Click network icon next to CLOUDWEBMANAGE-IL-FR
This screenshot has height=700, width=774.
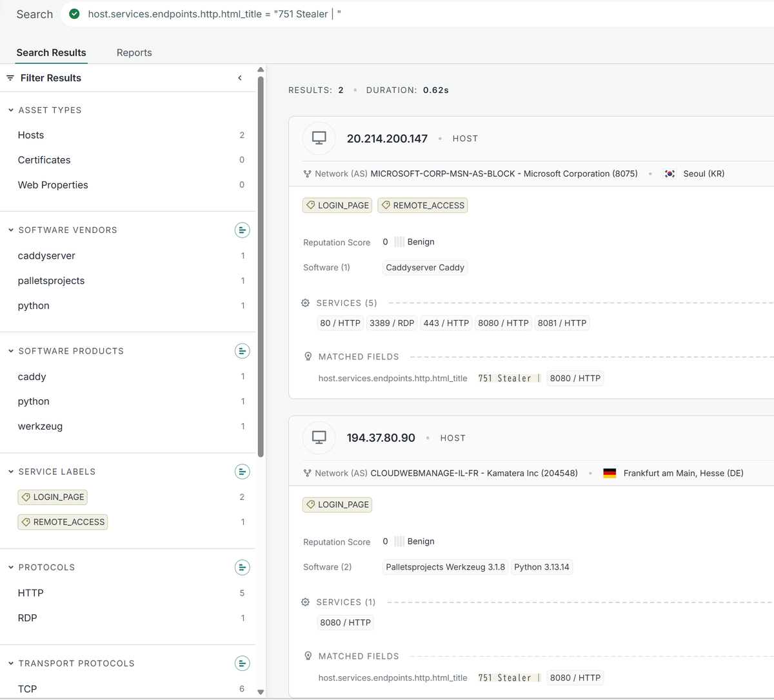pyautogui.click(x=307, y=473)
